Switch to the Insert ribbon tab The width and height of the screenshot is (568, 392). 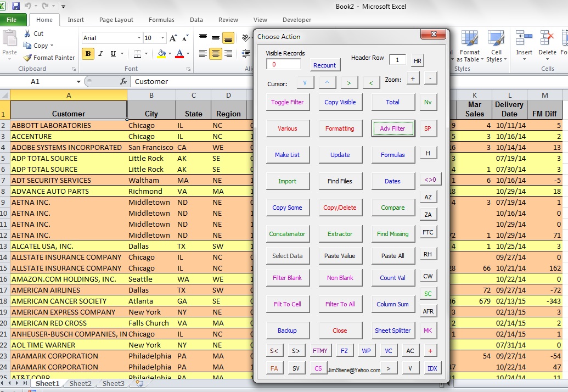tap(76, 20)
